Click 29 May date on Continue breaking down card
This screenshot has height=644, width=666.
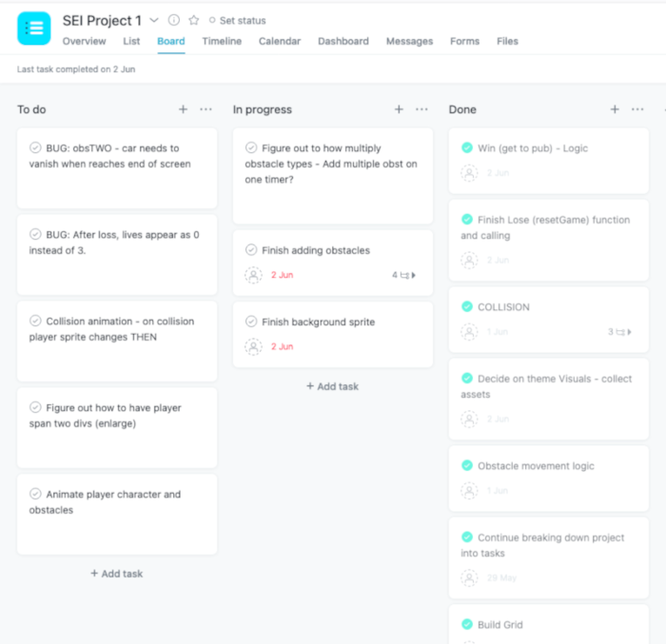[x=501, y=577]
